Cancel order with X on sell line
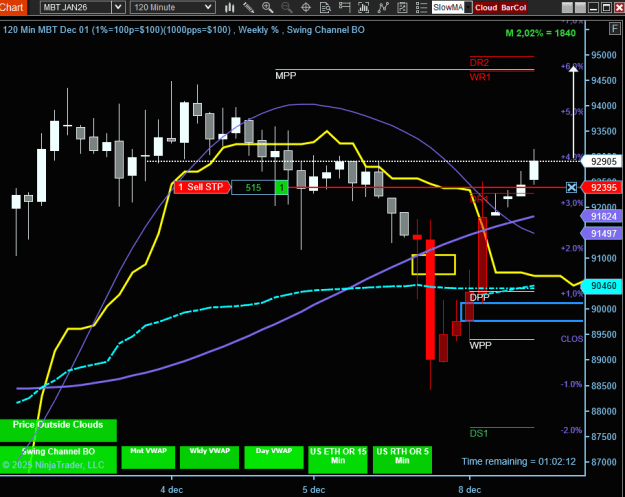This screenshot has height=497, width=625. (571, 187)
